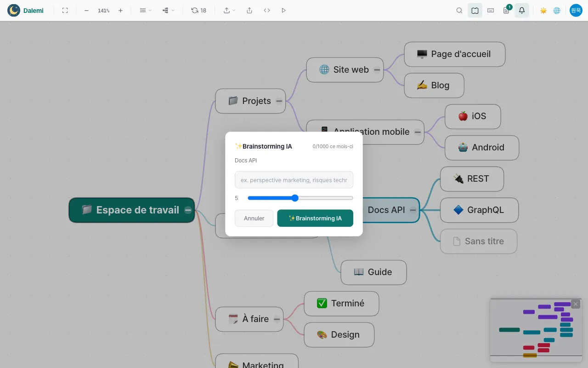Open the hamburger menu dropdown
Screen dimensions: 588x368
(x=145, y=10)
